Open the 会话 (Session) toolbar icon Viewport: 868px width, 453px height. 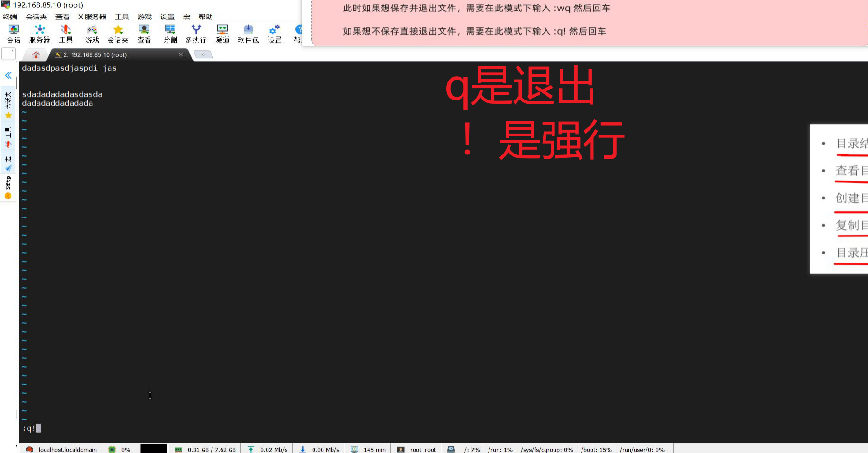pyautogui.click(x=14, y=34)
